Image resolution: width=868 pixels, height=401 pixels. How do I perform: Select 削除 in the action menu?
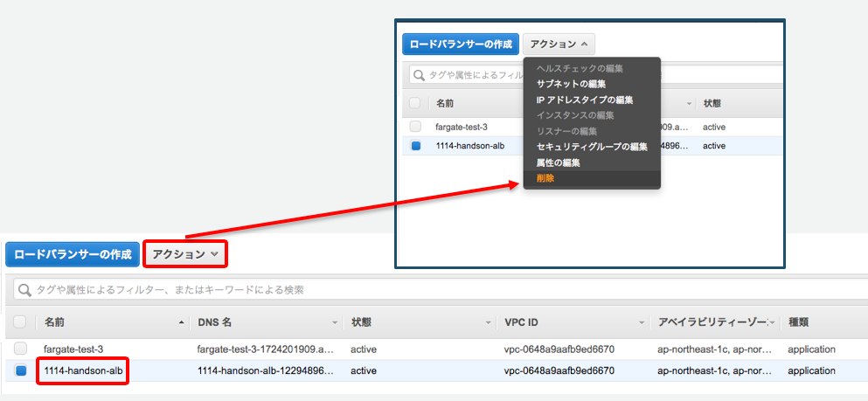tap(545, 178)
